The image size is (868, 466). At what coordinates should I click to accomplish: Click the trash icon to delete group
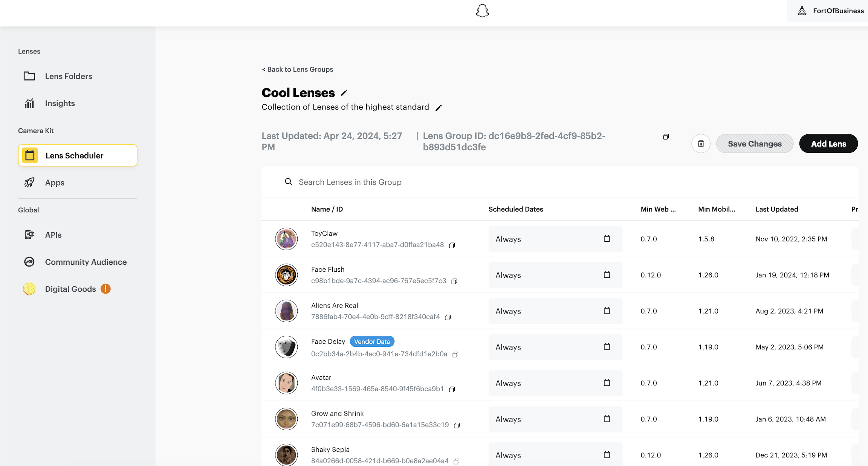point(701,143)
